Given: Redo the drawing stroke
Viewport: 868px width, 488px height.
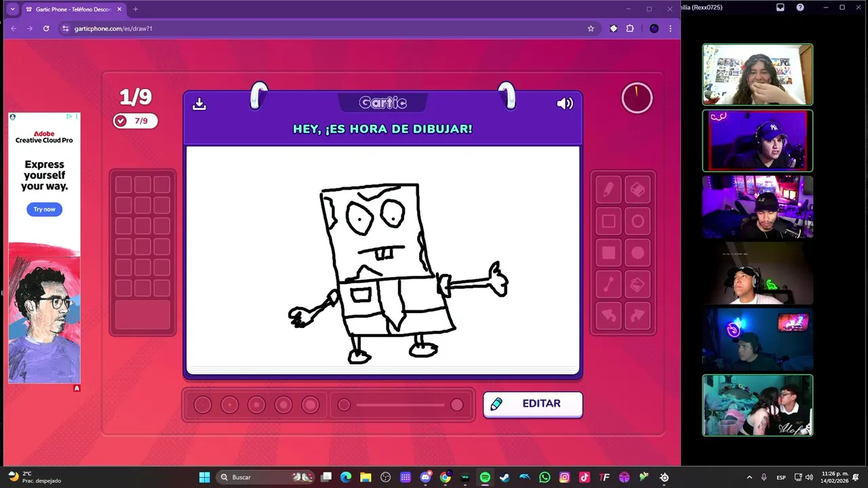Looking at the screenshot, I should click(637, 316).
